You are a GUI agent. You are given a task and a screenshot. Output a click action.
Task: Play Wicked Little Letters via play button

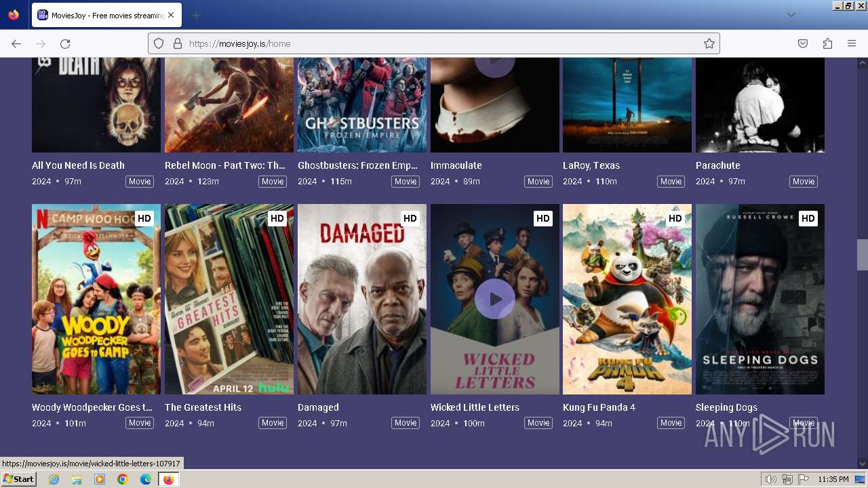click(x=495, y=299)
